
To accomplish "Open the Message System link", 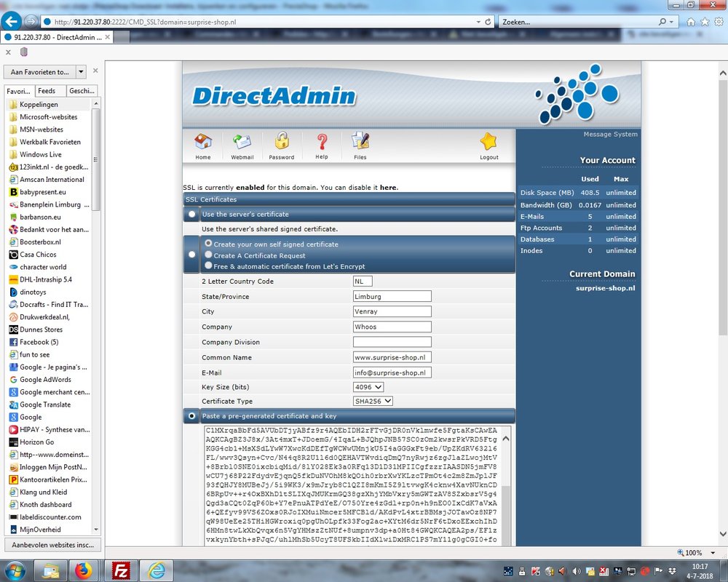I will (x=610, y=134).
